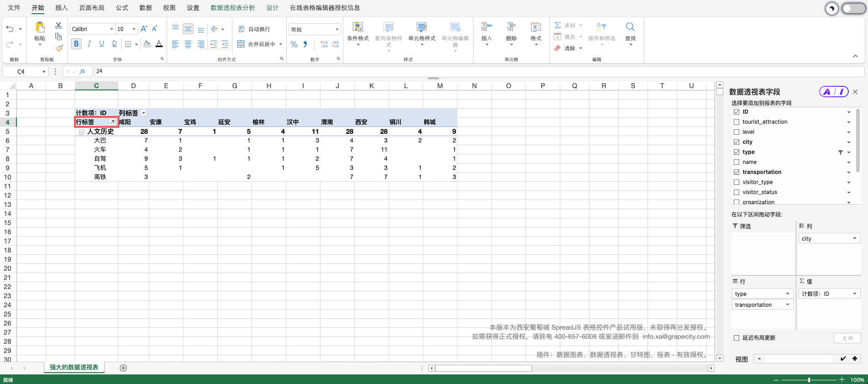Click the decrease decimal places icon
The image size is (868, 384).
(x=336, y=44)
